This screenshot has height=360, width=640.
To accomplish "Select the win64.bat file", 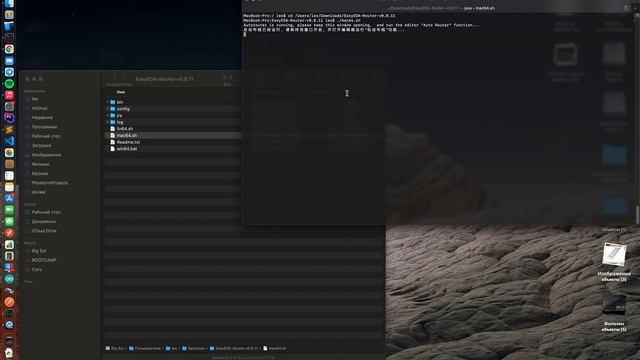I will (x=173, y=149).
